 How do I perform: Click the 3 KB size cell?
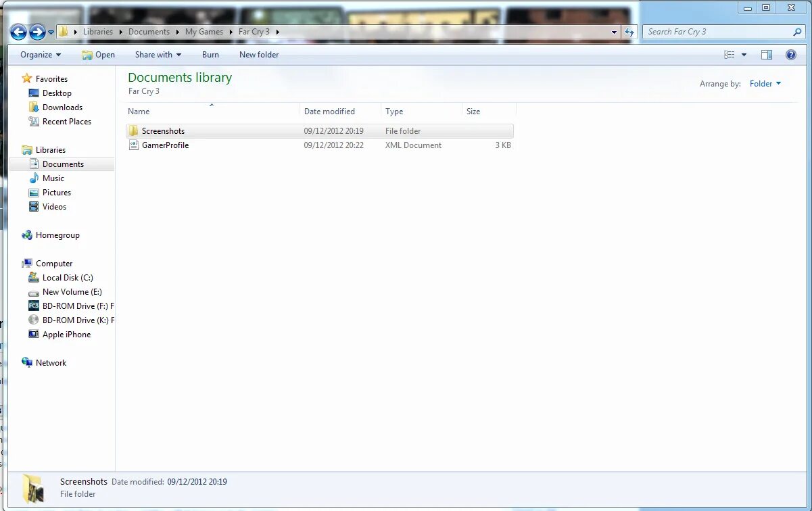pos(503,145)
